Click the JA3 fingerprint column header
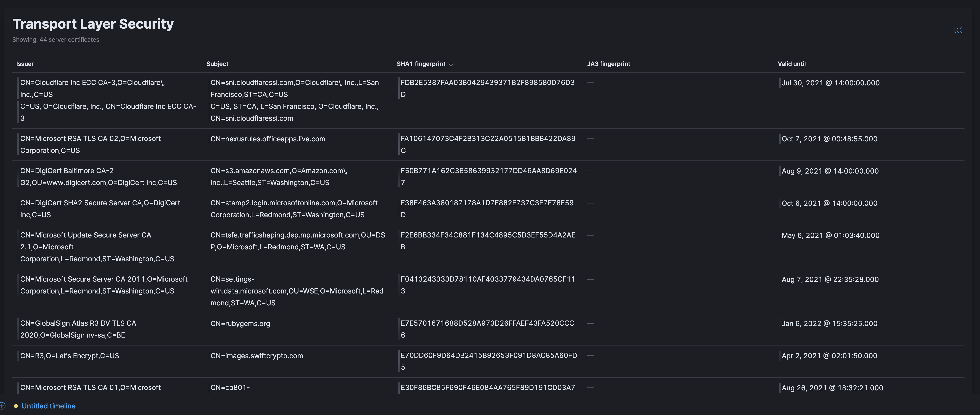Screen dimensions: 980x415 (x=608, y=64)
